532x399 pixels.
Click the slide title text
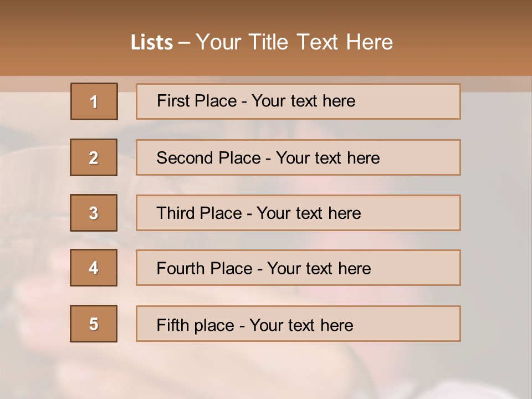[262, 42]
